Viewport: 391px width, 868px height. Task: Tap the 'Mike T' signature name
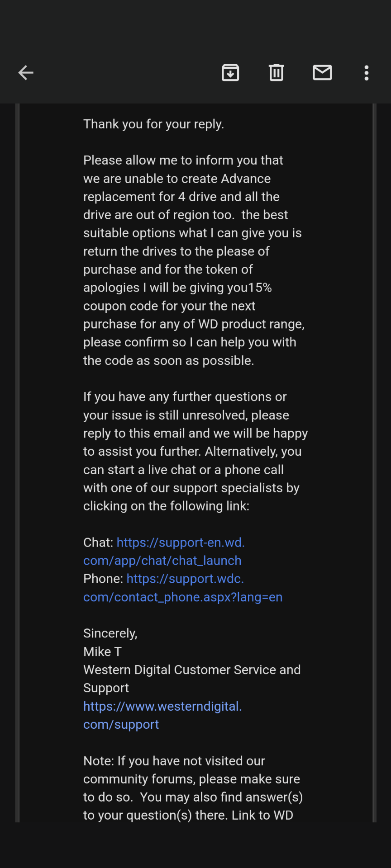[x=102, y=651]
